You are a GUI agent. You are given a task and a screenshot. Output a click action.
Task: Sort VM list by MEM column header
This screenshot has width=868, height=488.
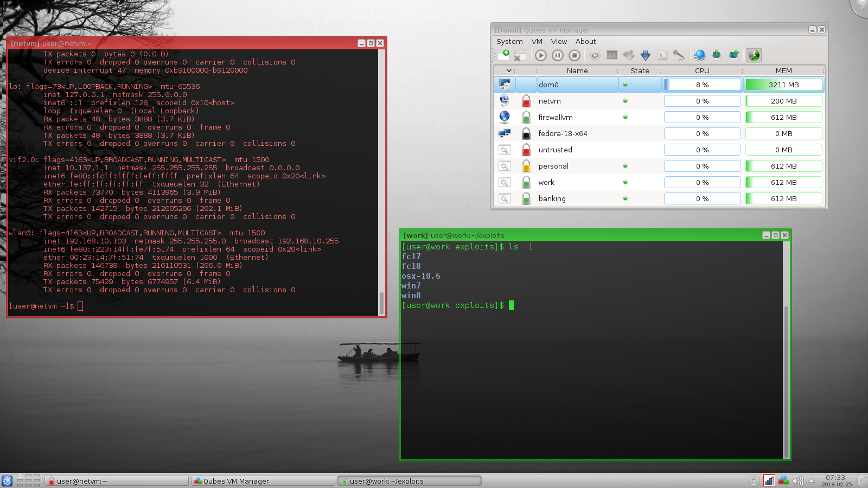click(783, 70)
